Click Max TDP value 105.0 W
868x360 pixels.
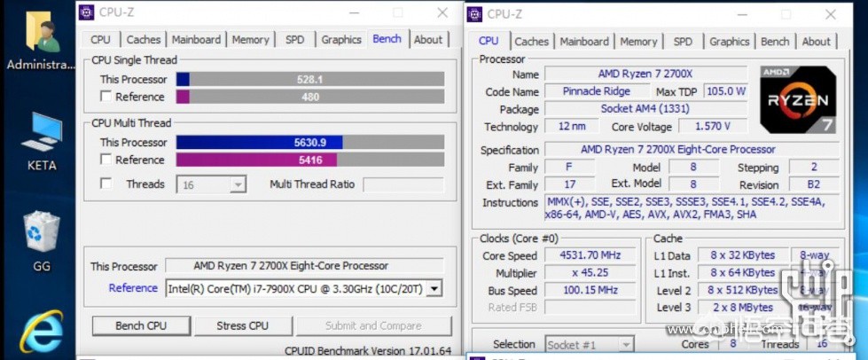pos(726,91)
